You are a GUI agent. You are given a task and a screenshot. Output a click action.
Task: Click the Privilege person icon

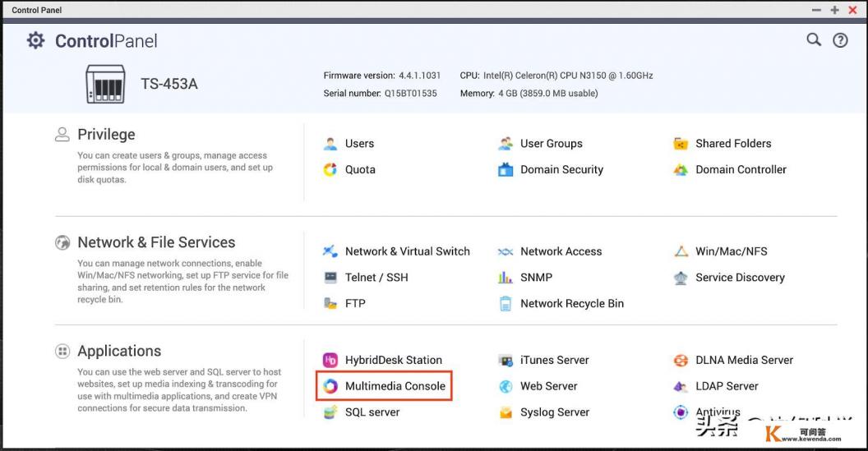[62, 135]
